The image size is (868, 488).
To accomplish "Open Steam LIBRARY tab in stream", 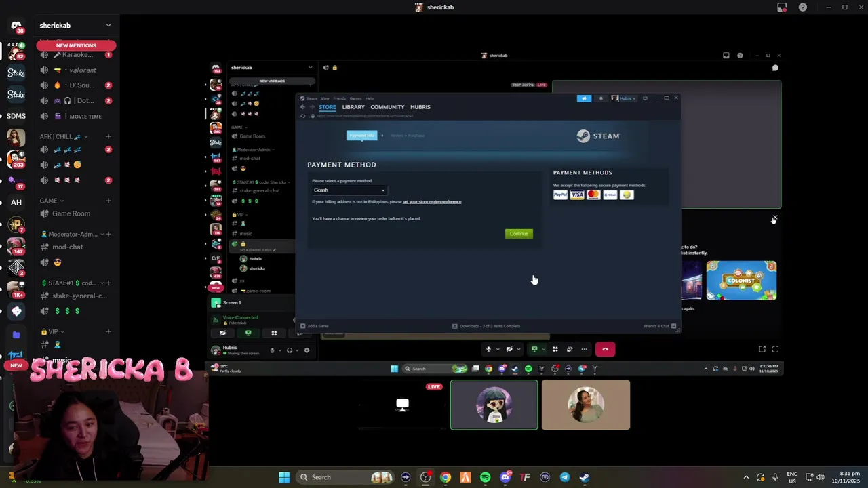I will [353, 107].
